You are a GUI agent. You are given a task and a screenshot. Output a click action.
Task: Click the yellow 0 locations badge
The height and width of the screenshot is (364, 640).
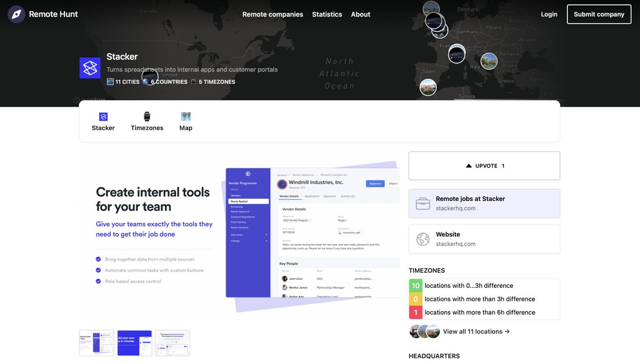[415, 299]
